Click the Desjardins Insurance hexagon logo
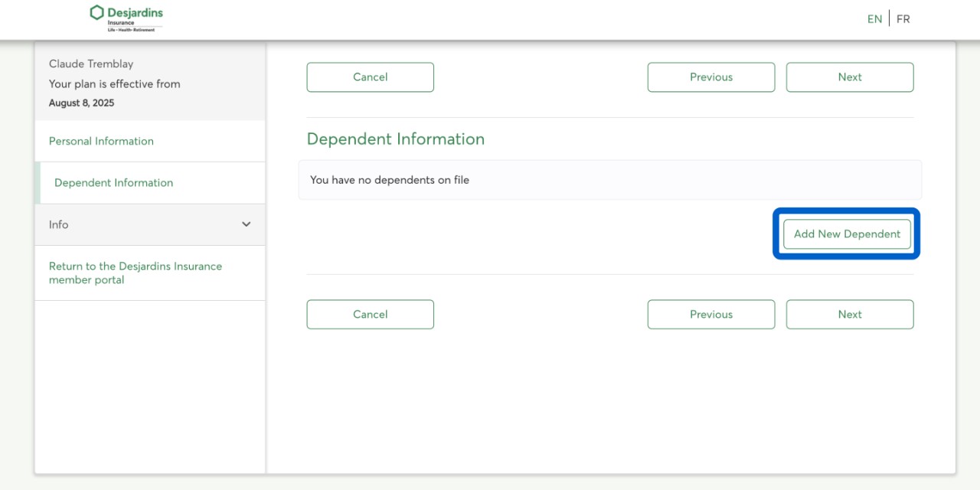The height and width of the screenshot is (490, 980). coord(96,12)
